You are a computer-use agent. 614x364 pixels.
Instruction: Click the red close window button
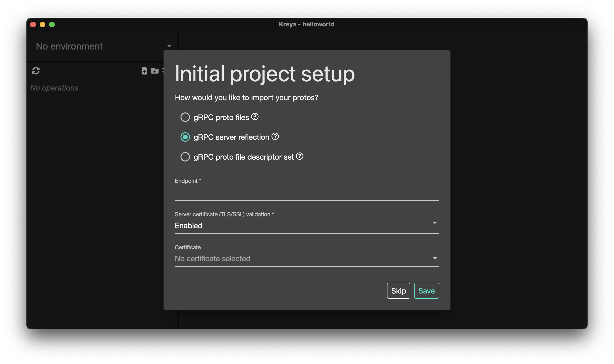point(33,25)
